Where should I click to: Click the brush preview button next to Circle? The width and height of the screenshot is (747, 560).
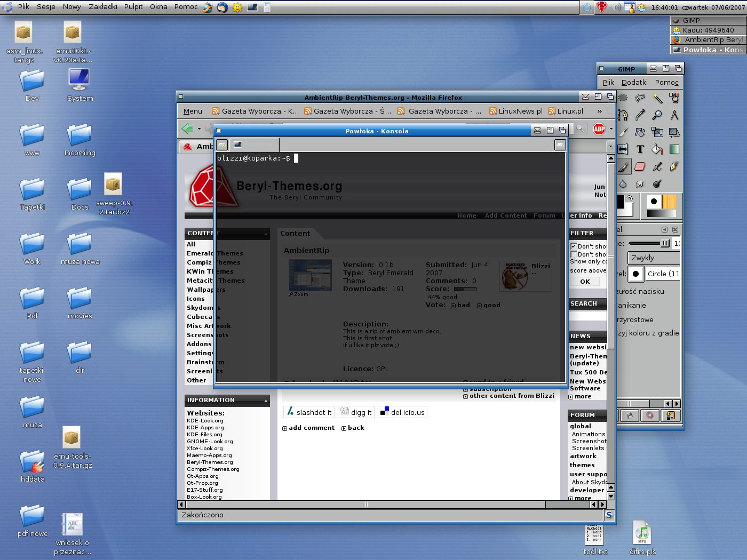(635, 274)
